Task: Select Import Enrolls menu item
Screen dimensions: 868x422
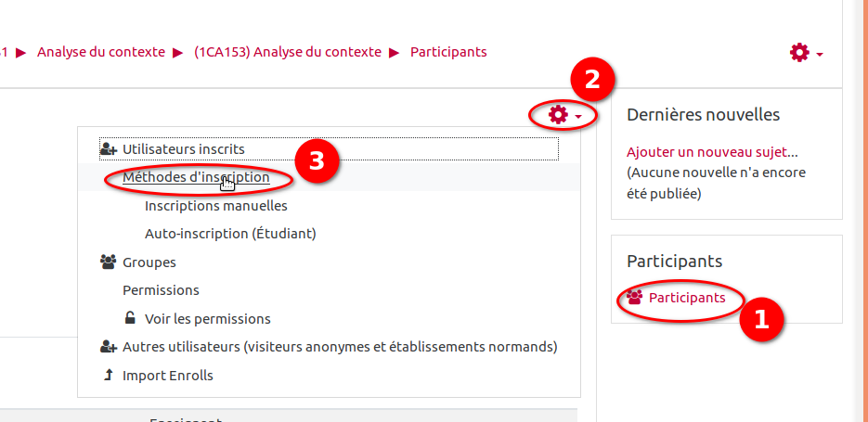Action: (168, 376)
